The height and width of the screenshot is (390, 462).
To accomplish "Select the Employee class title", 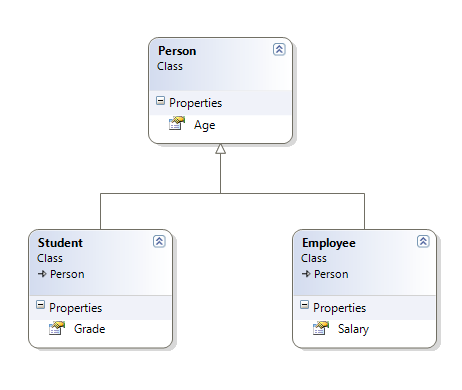I will pos(329,243).
